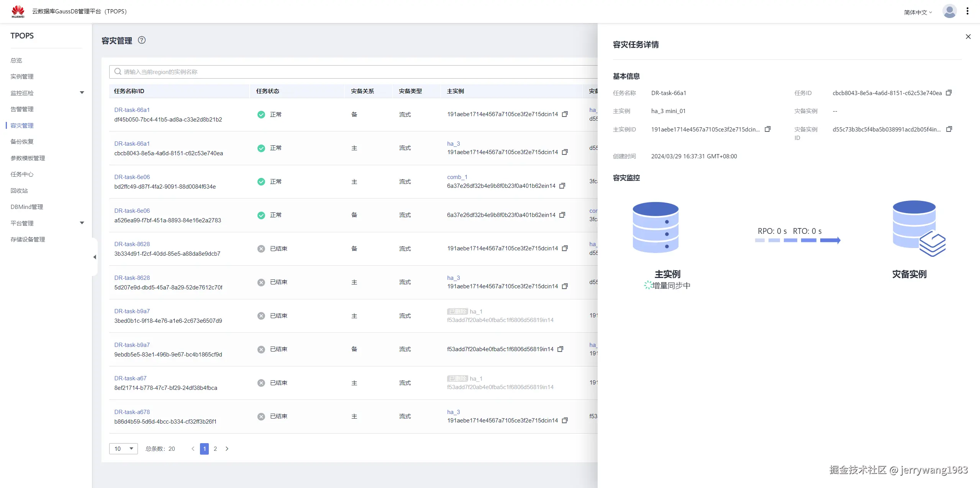The image size is (980, 488).
Task: Open 告警管理 from the sidebar
Action: coord(22,109)
